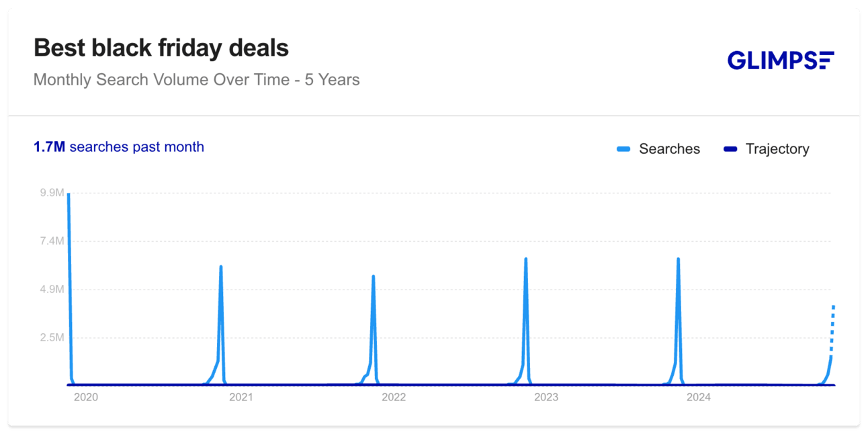Click the 4.9M y-axis label
868x434 pixels.
tap(52, 290)
